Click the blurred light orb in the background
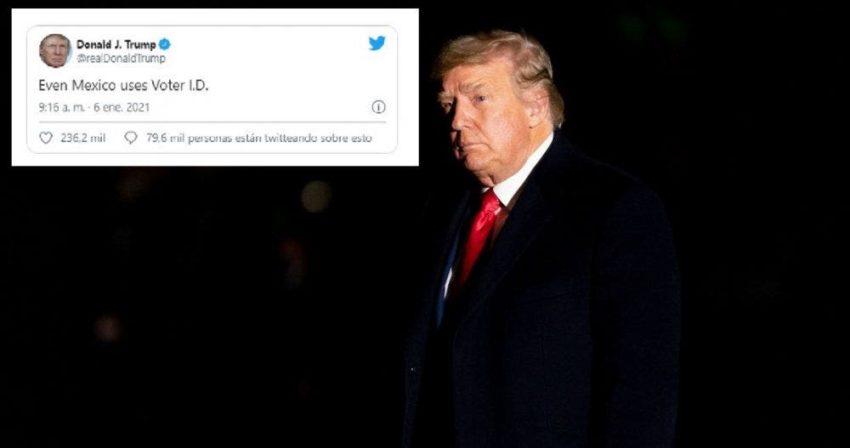850x448 pixels. 316,196
